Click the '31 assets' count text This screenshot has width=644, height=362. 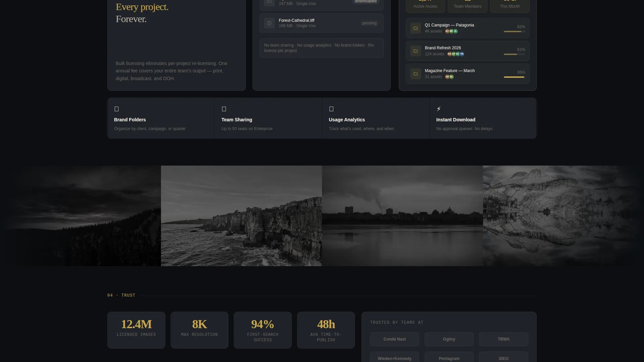pyautogui.click(x=433, y=77)
